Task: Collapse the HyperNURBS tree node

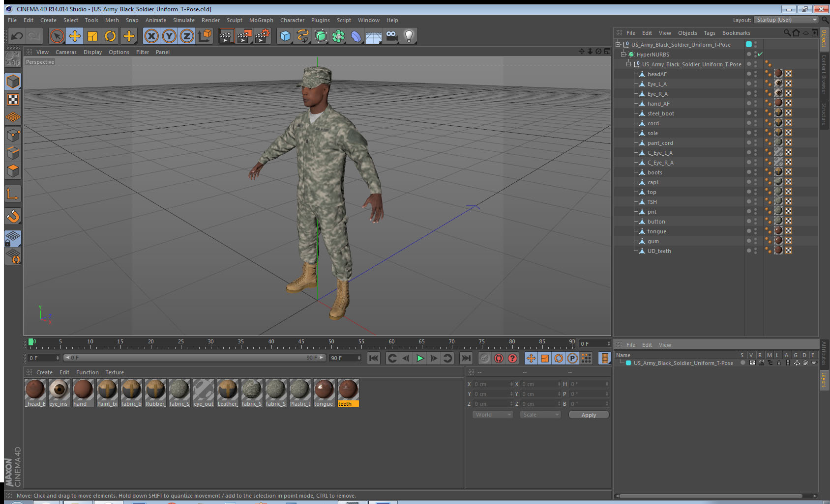Action: click(623, 54)
